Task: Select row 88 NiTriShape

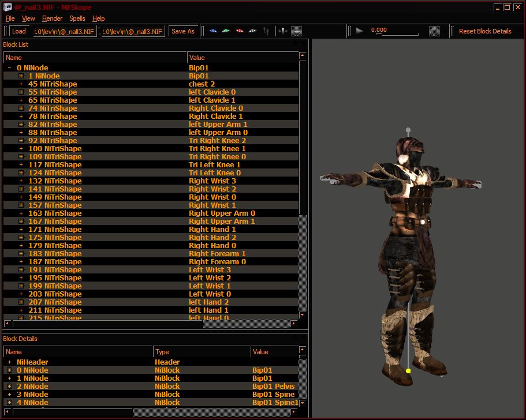Action: 151,132
